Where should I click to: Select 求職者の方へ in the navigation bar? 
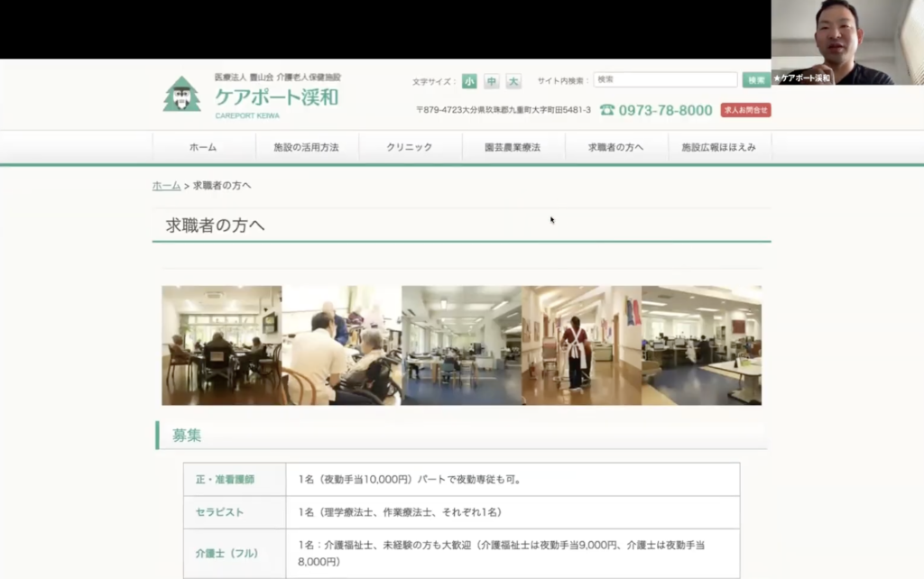point(616,147)
